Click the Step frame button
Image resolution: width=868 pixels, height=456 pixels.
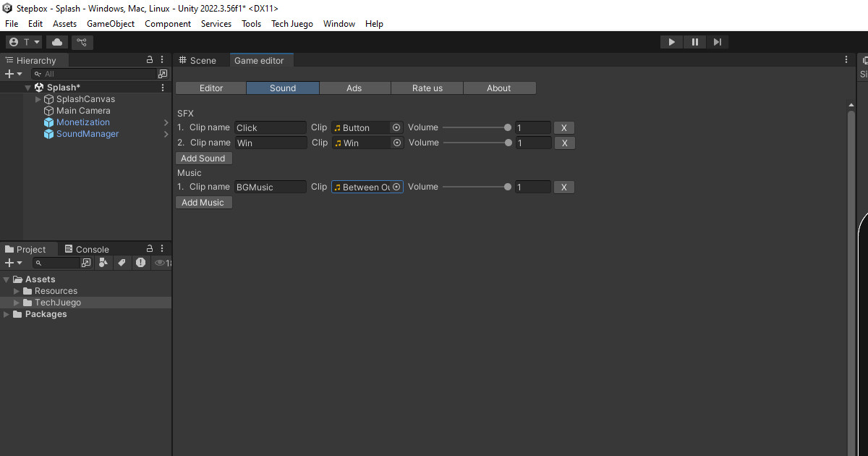coord(717,42)
